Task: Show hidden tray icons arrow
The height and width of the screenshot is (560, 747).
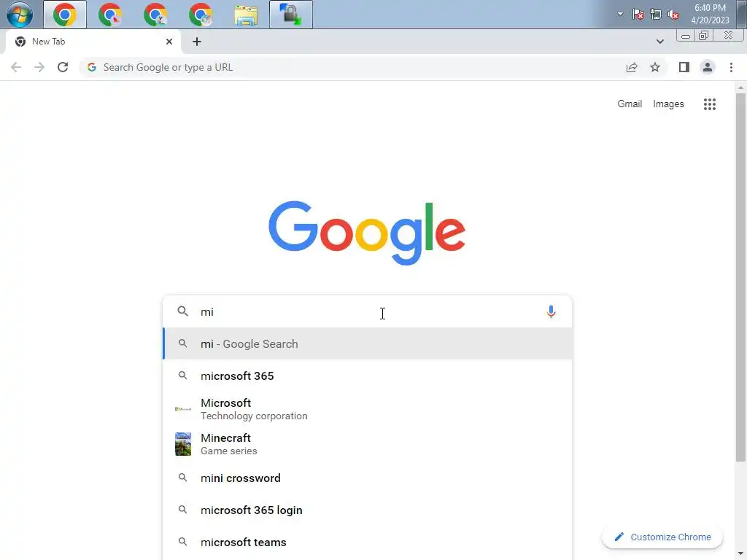Action: coord(620,14)
